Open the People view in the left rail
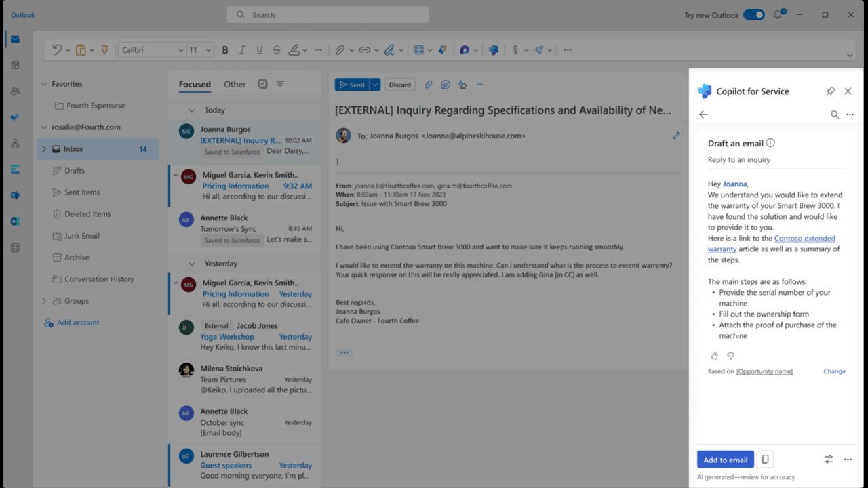 [15, 91]
